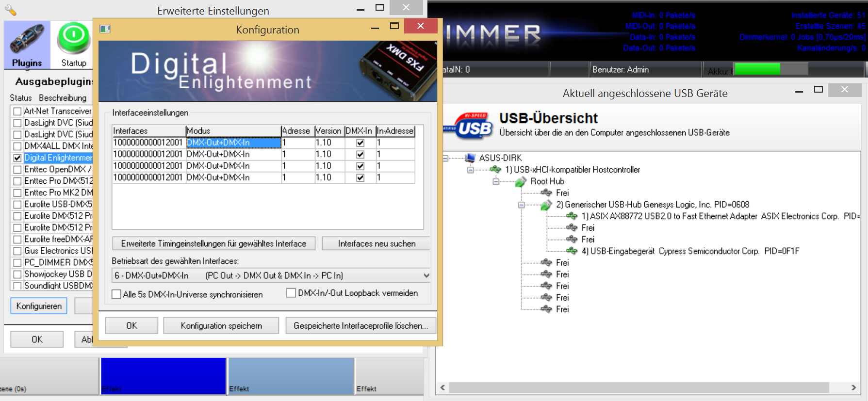Click the left scroll arrow in USB window
This screenshot has width=868, height=401.
pyautogui.click(x=442, y=387)
